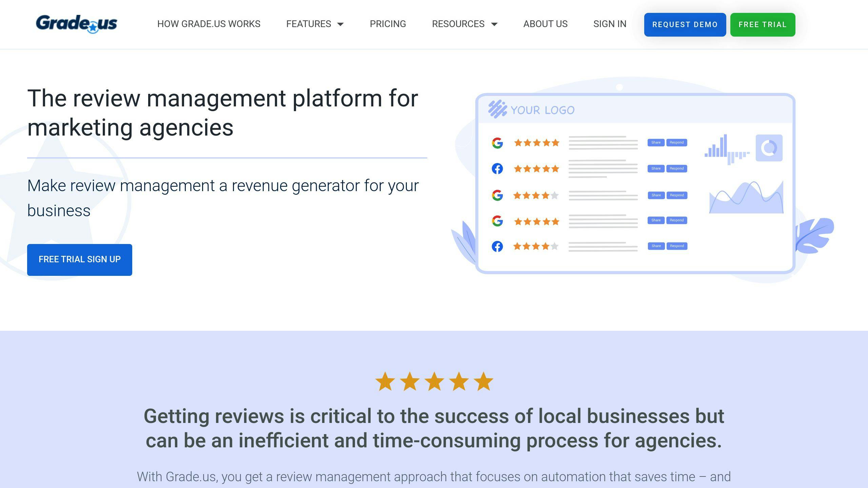The width and height of the screenshot is (868, 488).
Task: Click the Google icon in first review row
Action: (x=497, y=143)
